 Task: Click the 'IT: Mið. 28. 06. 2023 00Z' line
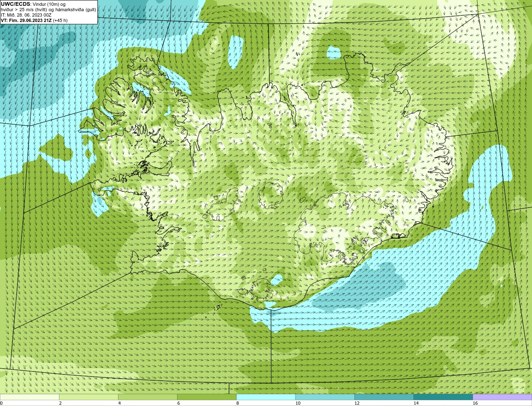26,15
